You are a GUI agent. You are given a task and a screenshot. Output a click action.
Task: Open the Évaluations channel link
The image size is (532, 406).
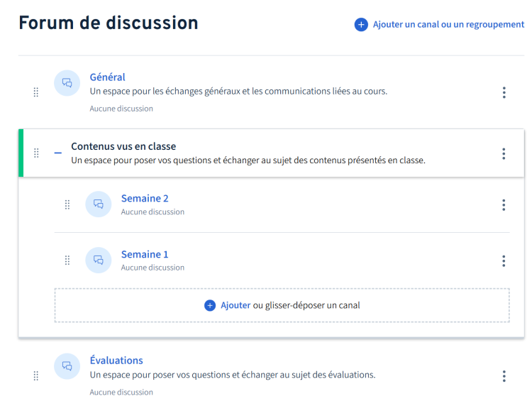point(116,360)
